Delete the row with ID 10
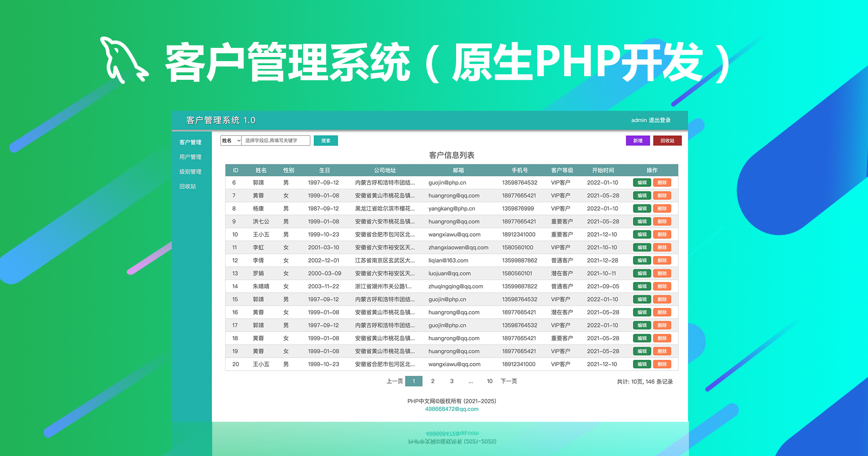Screen dimensions: 868x456 tap(662, 234)
